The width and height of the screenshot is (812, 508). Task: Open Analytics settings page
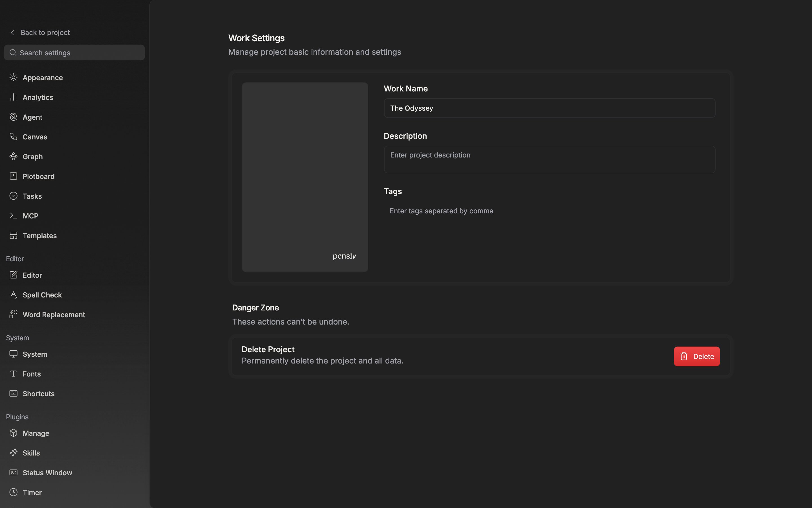pos(74,97)
